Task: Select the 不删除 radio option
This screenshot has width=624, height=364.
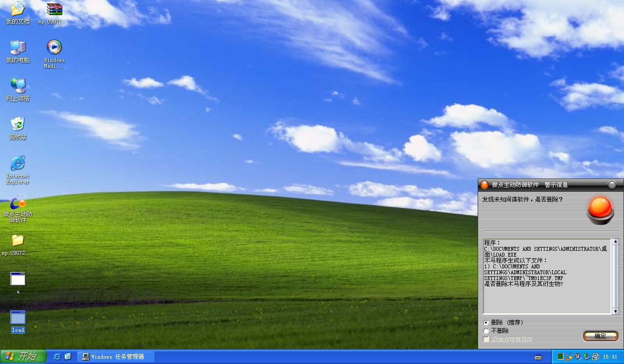Action: point(496,331)
